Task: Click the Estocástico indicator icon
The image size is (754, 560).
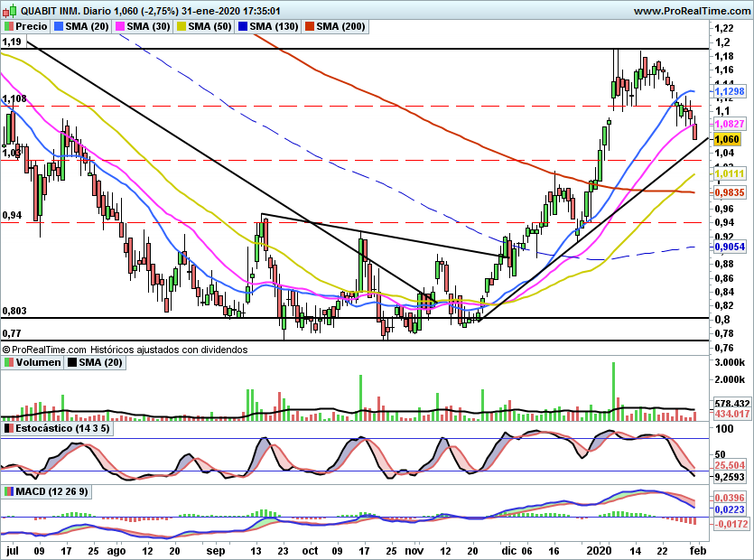Action: (9, 428)
